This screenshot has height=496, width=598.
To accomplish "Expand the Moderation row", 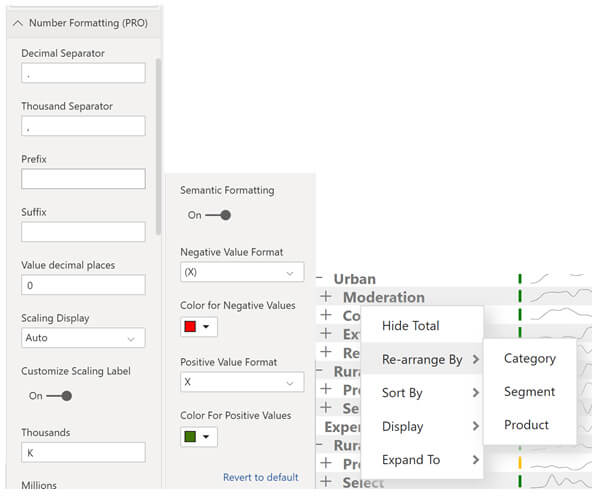I will coord(326,296).
